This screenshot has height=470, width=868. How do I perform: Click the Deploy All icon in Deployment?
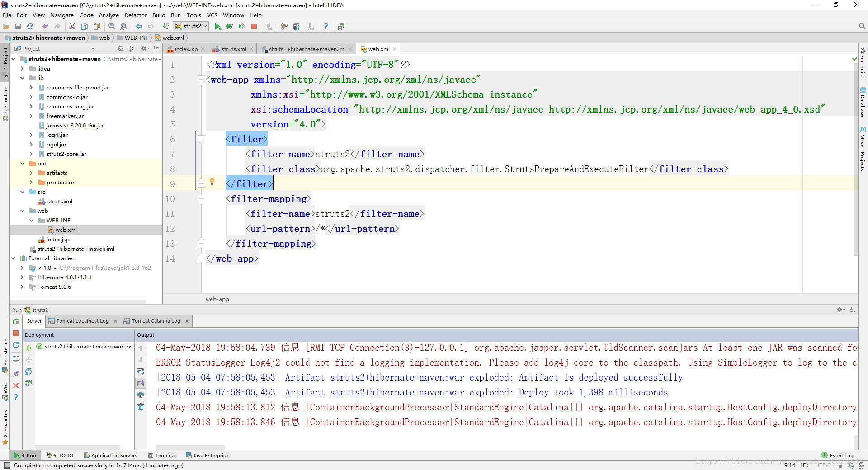click(28, 348)
